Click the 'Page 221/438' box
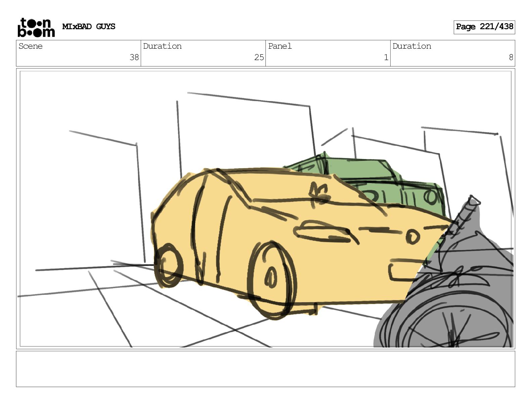 click(484, 27)
